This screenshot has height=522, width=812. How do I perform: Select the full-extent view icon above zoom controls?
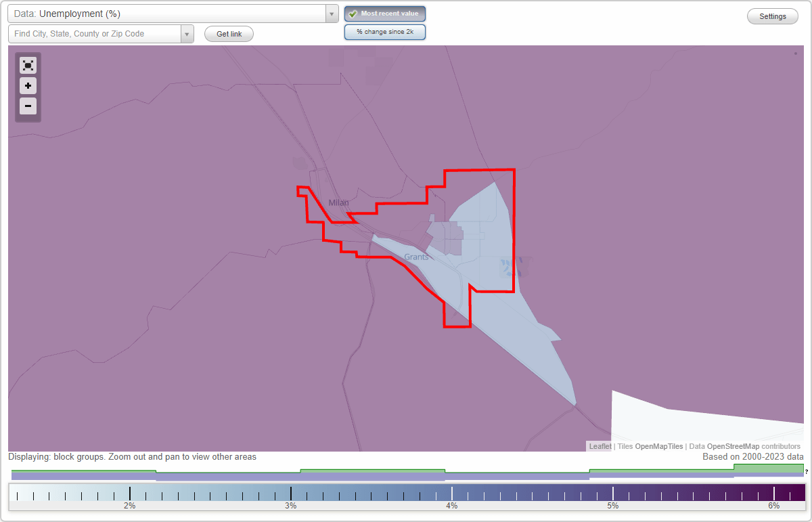click(x=28, y=65)
